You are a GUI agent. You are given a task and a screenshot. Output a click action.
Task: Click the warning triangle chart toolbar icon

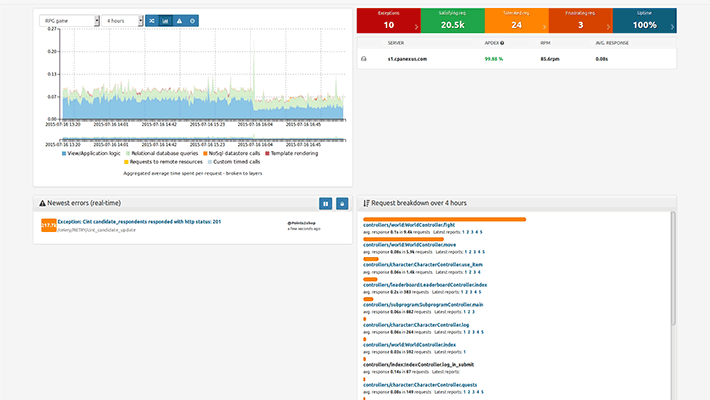[178, 20]
